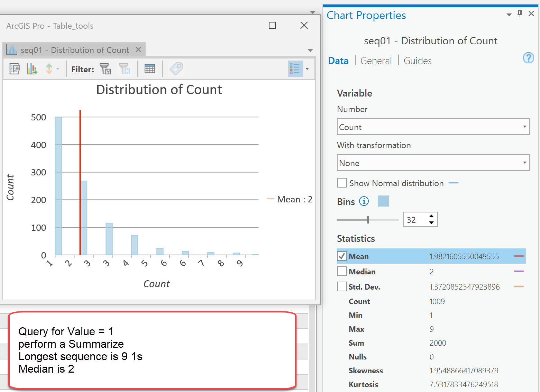Screen dimensions: 540x392
Task: Click the tan Std. Dev. line color
Action: point(519,286)
